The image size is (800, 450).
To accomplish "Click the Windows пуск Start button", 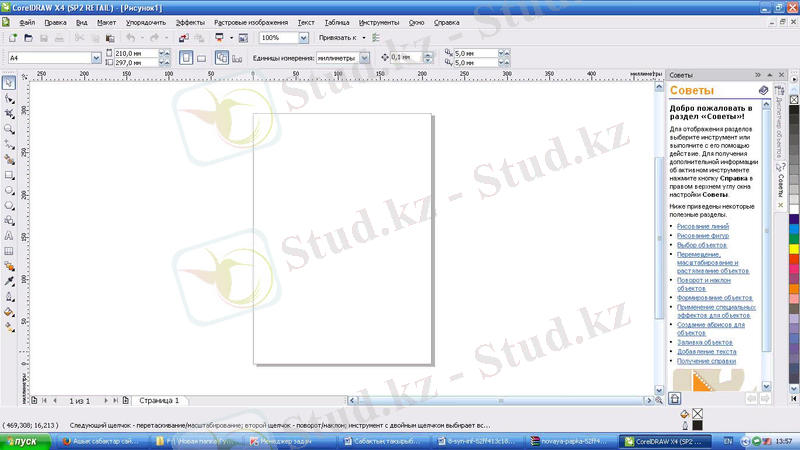I will pyautogui.click(x=22, y=441).
